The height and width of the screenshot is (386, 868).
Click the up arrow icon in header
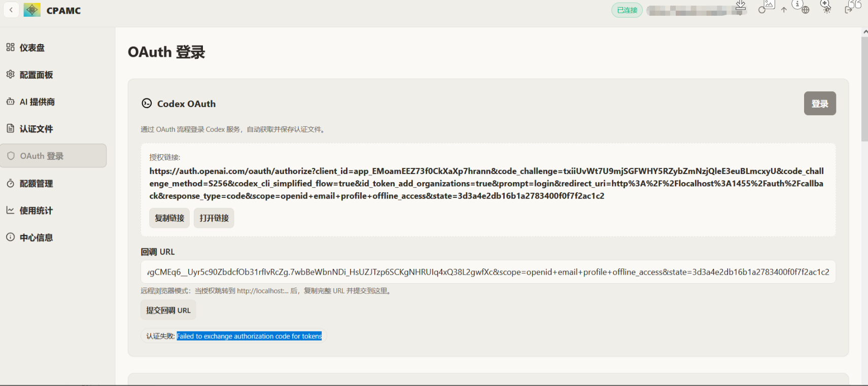coord(784,10)
